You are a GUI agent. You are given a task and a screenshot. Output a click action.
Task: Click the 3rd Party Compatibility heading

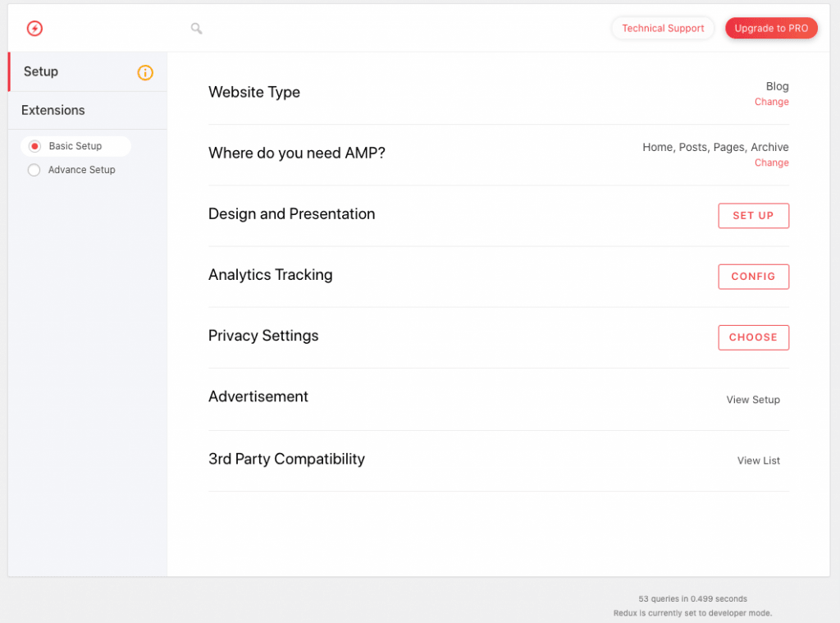pos(286,459)
